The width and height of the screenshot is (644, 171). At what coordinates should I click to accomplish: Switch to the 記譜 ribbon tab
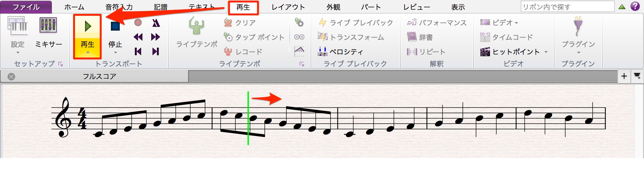pyautogui.click(x=161, y=7)
